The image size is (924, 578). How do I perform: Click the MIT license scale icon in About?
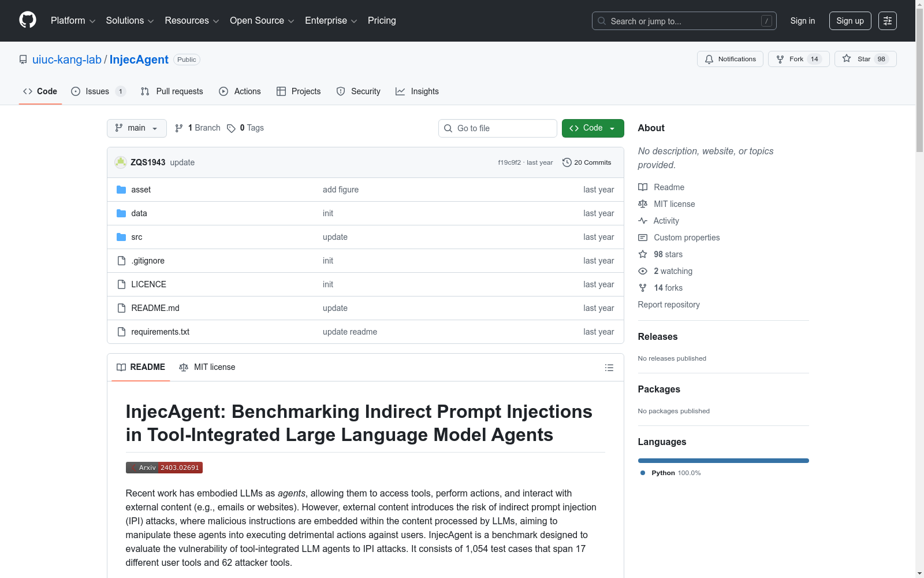tap(643, 204)
